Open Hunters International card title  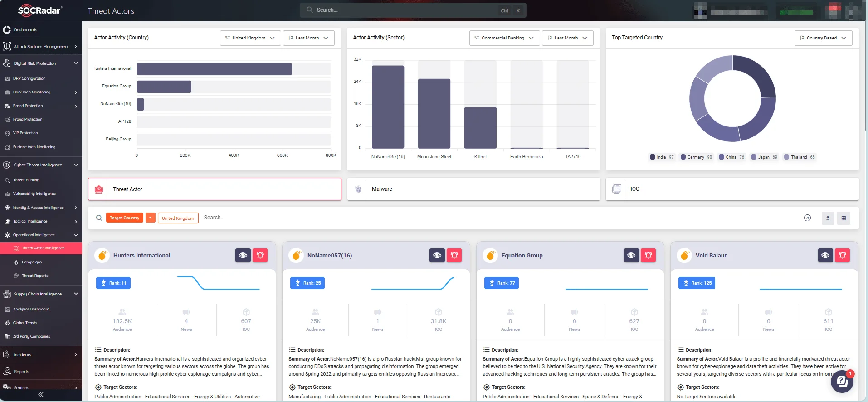click(142, 256)
